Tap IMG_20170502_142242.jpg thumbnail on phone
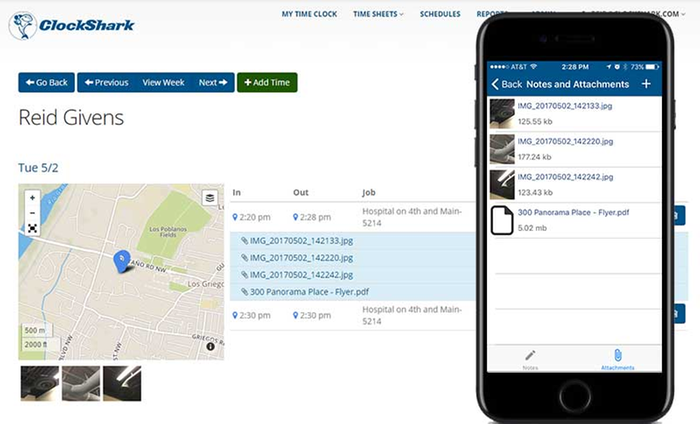Image resolution: width=700 pixels, height=424 pixels. [502, 184]
